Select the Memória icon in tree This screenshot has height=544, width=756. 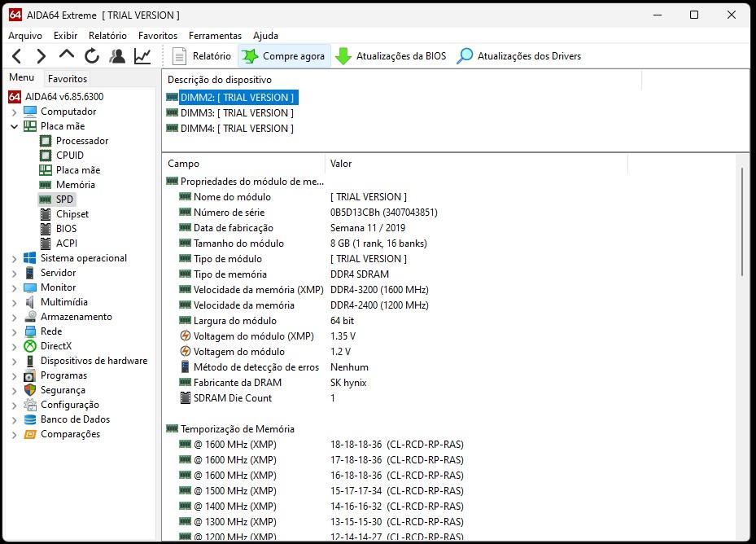46,185
